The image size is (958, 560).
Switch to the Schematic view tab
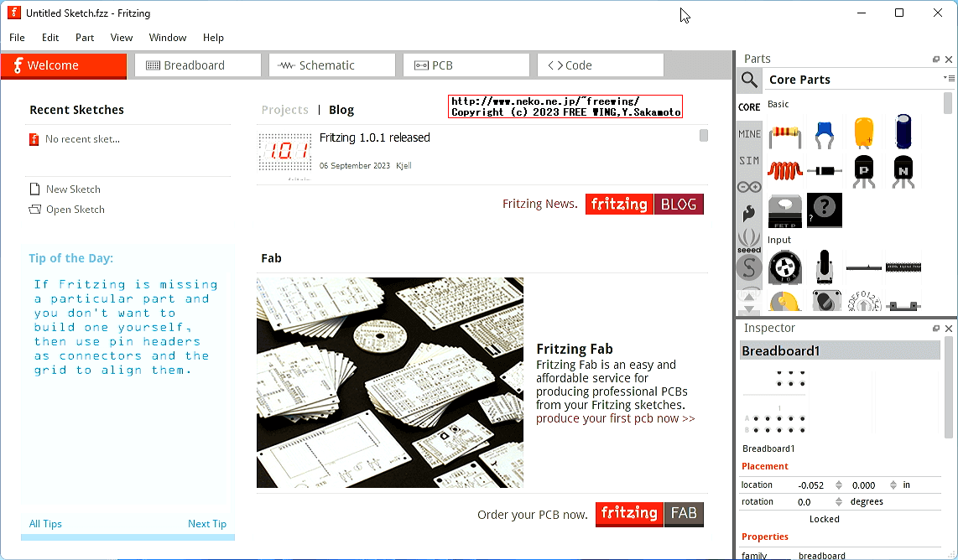click(331, 65)
